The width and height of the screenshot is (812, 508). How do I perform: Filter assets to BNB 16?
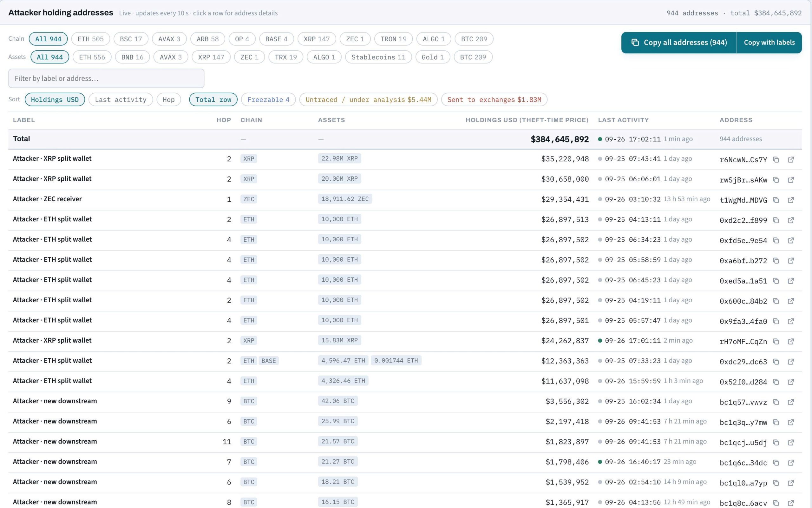132,57
